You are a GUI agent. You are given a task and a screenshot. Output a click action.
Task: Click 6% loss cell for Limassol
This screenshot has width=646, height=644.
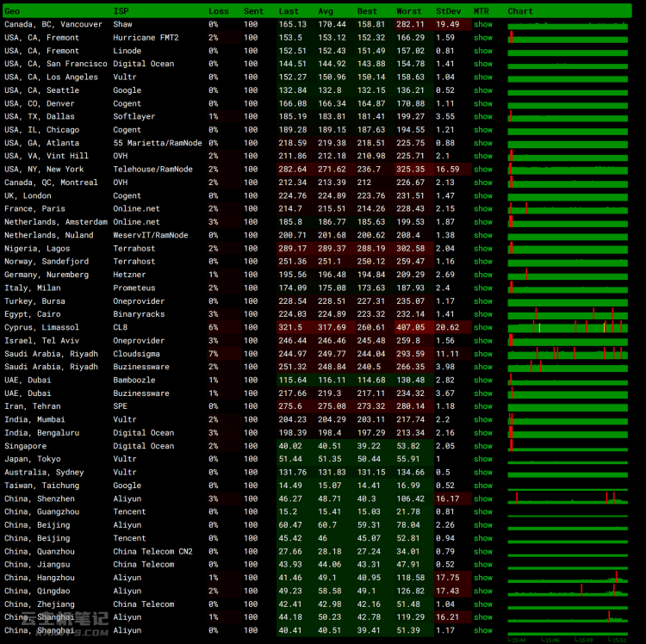[x=213, y=327]
